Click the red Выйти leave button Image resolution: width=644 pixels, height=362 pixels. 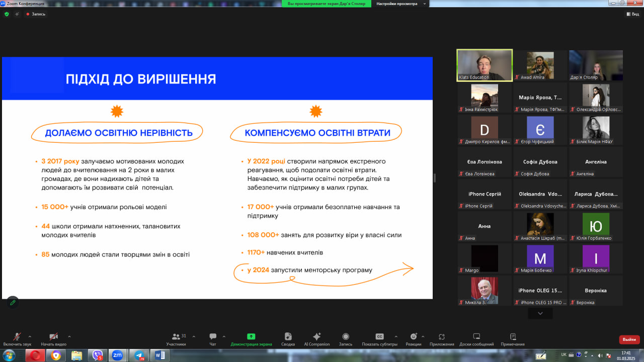coord(629,339)
